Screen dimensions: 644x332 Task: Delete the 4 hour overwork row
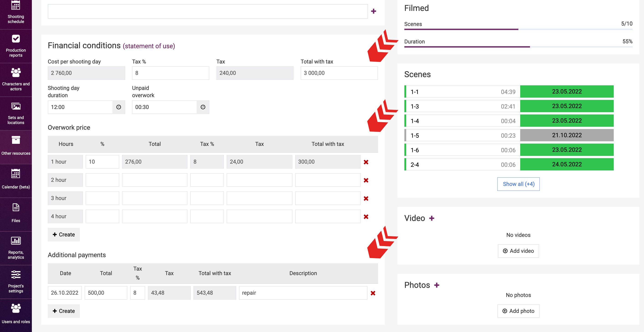coord(366,217)
